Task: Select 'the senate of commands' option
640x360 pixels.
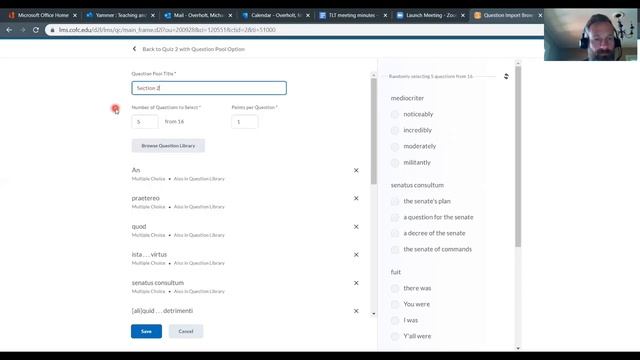Action: pos(395,249)
